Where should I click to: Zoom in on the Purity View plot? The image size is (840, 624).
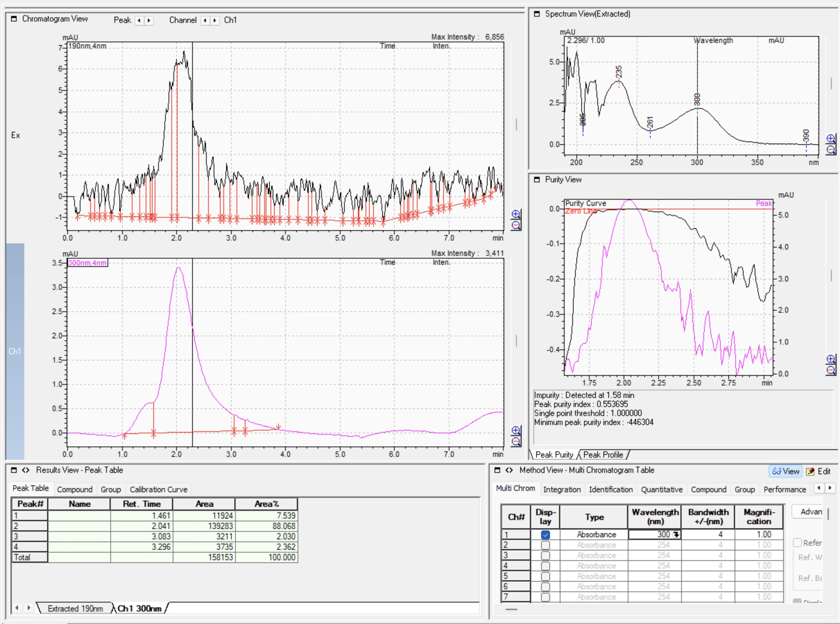pos(831,359)
